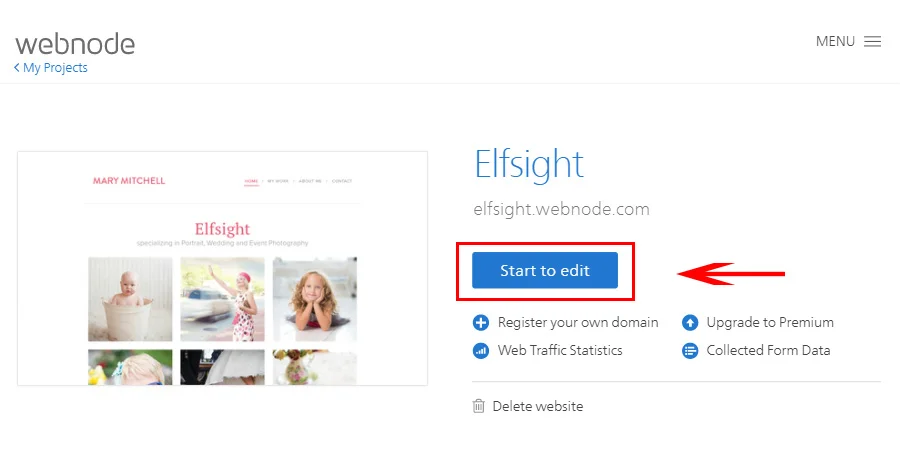The image size is (900, 476).
Task: Click the list icon for form data
Action: coord(690,350)
